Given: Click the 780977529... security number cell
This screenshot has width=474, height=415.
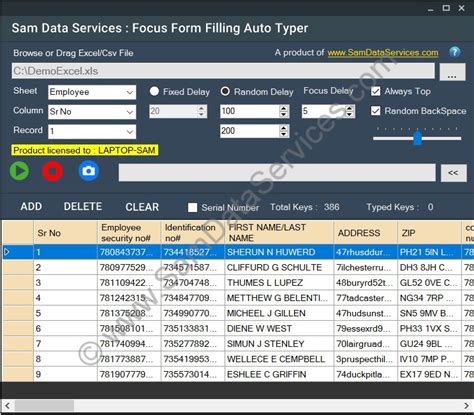Looking at the screenshot, I should coord(129,267).
